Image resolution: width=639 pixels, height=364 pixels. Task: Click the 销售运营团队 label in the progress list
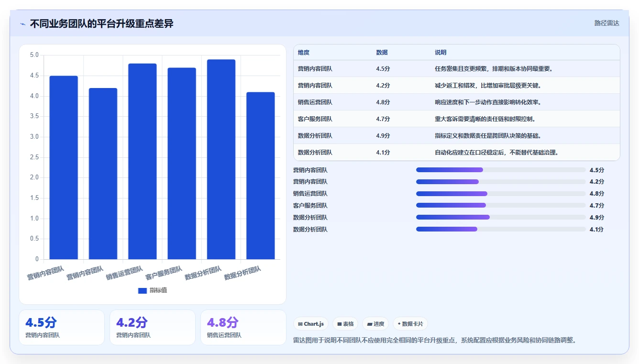[x=310, y=194]
